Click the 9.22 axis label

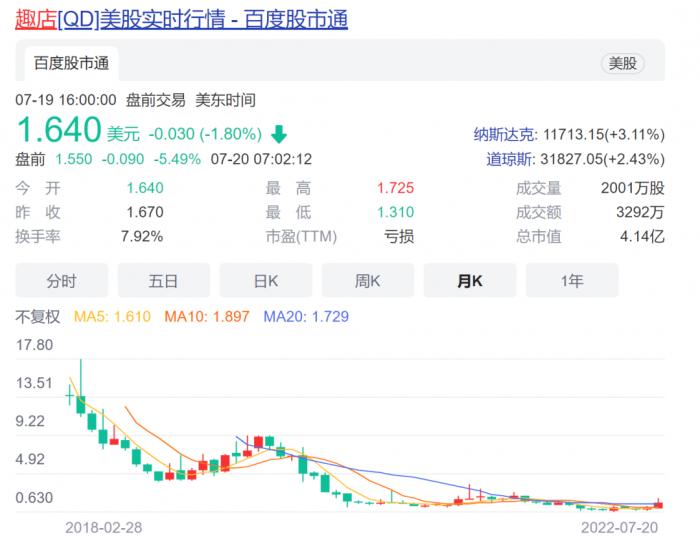pyautogui.click(x=30, y=421)
